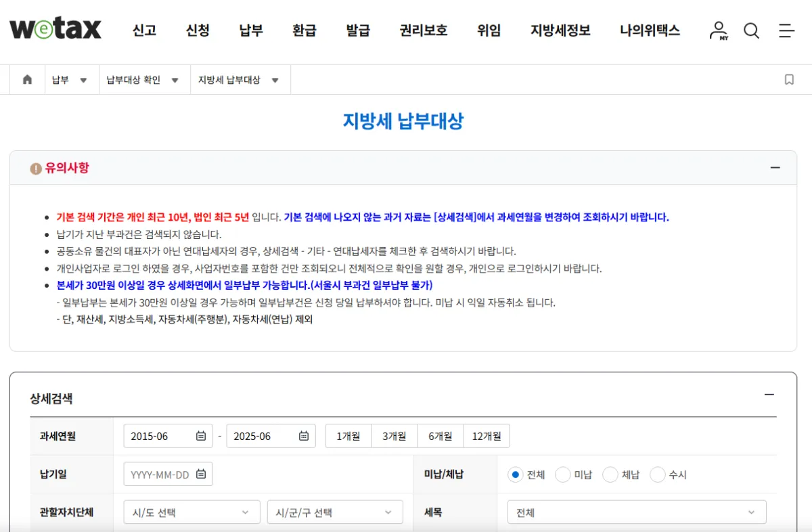Open the 납부 navigation menu
812x532 pixels.
(250, 30)
